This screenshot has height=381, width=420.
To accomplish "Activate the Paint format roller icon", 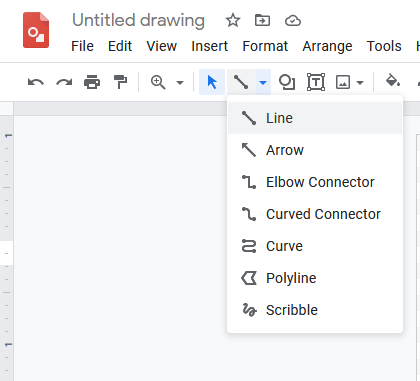I will tap(120, 82).
